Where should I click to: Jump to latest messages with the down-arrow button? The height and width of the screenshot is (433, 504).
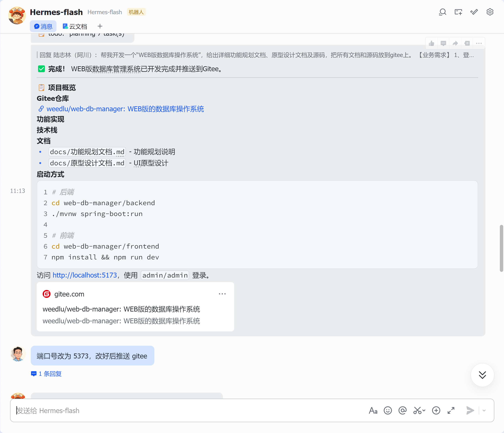point(482,375)
